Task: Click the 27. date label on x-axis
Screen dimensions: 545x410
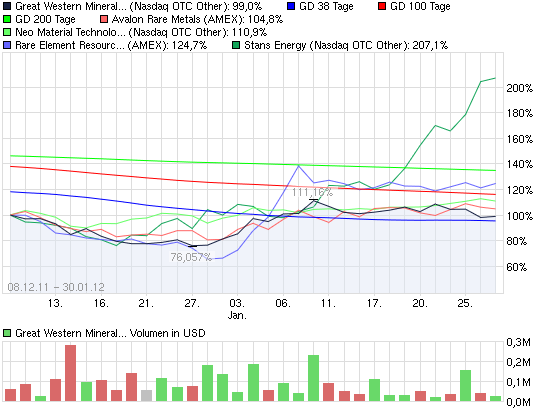Action: click(192, 303)
